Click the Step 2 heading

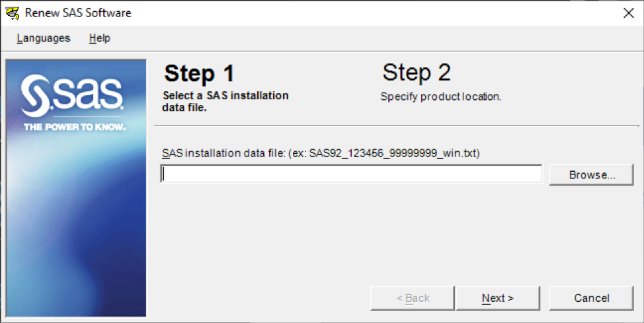[x=417, y=73]
